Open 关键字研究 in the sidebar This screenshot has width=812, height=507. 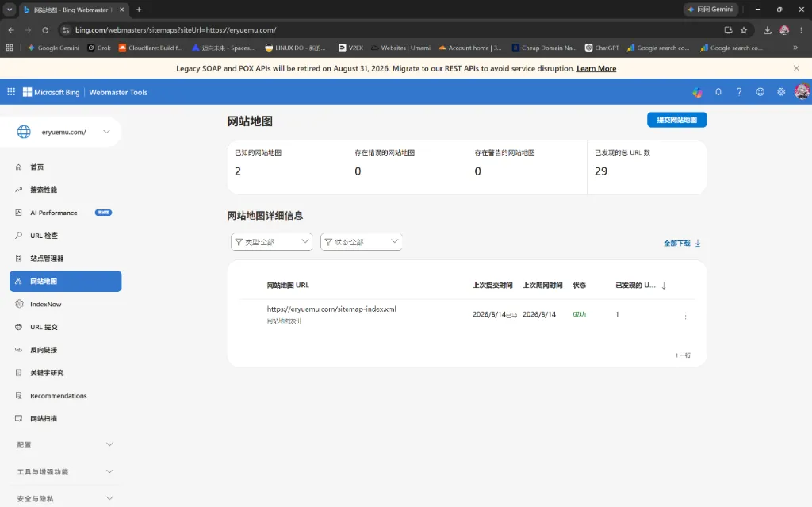65,373
